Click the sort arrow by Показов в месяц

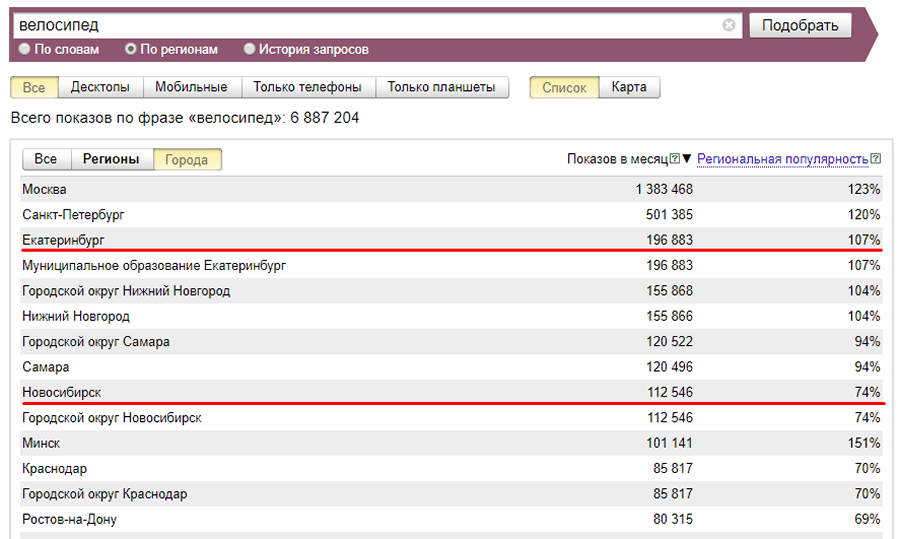(686, 159)
